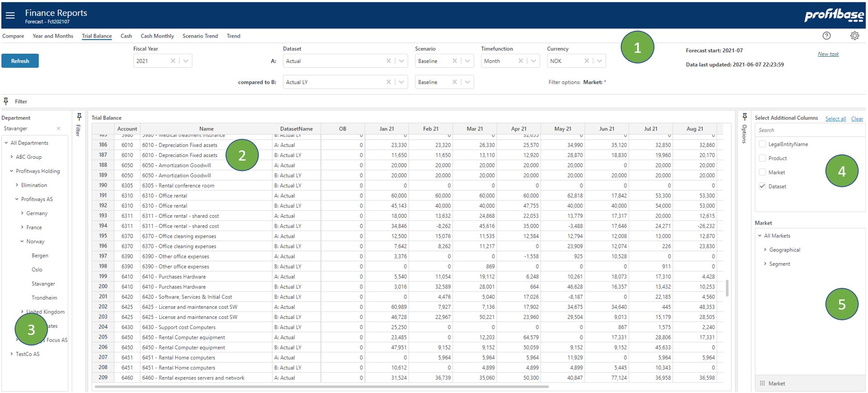Collapse the Profitways Holding node
This screenshot has width=868, height=393.
tap(12, 171)
